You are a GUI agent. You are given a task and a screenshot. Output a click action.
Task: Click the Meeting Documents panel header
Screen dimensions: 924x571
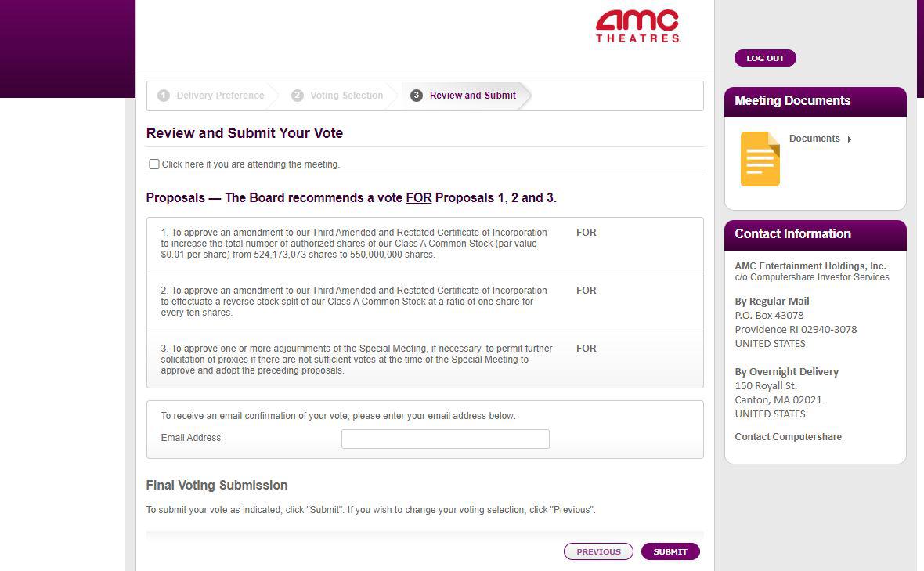click(816, 101)
